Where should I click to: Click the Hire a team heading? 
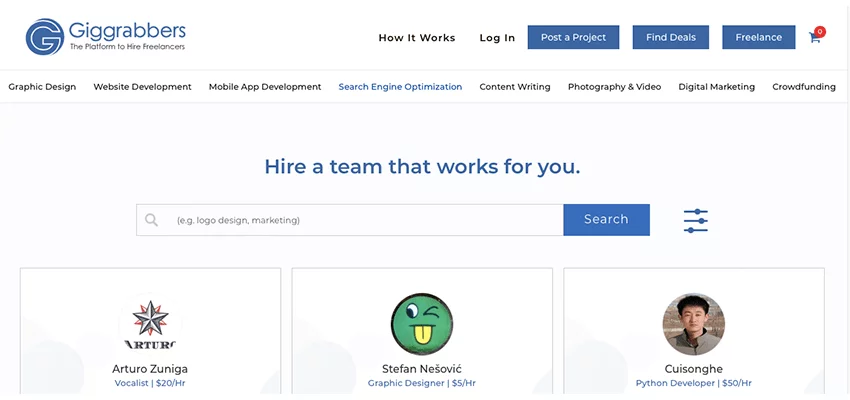(x=422, y=167)
